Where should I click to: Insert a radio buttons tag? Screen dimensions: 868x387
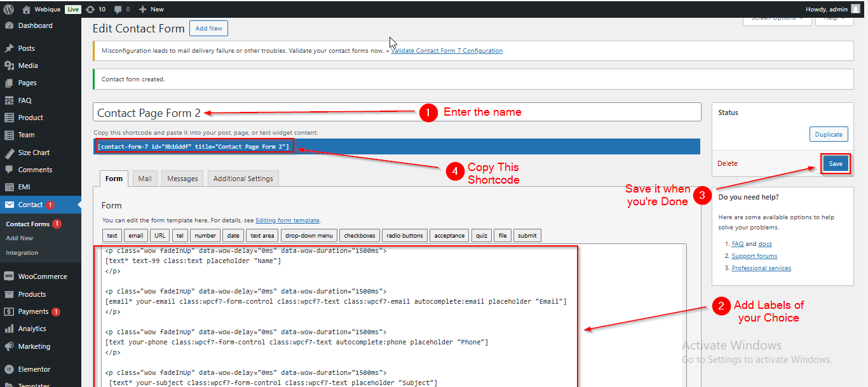[404, 236]
